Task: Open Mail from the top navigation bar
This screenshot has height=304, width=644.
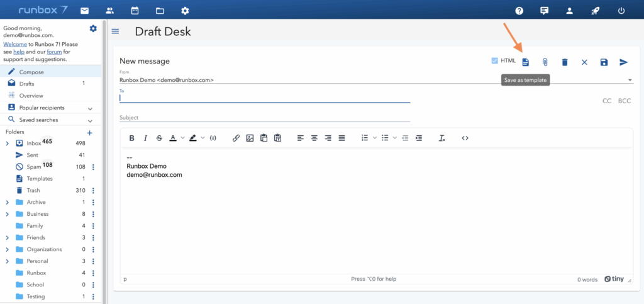Action: pos(85,11)
